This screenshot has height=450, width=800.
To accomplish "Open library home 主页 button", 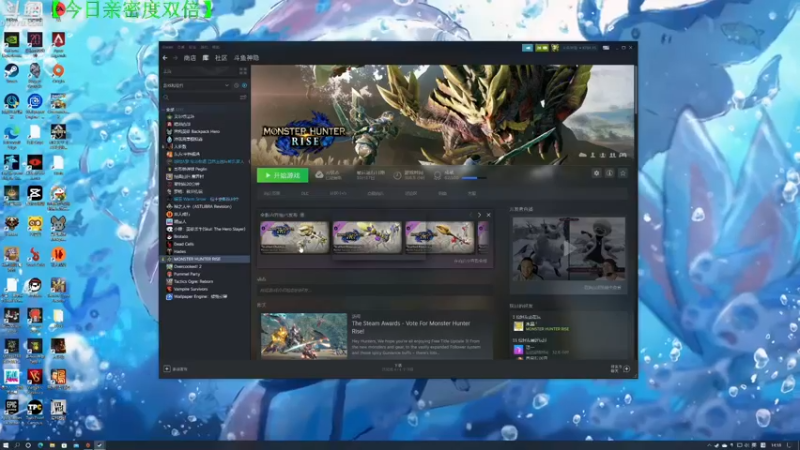I will (199, 71).
